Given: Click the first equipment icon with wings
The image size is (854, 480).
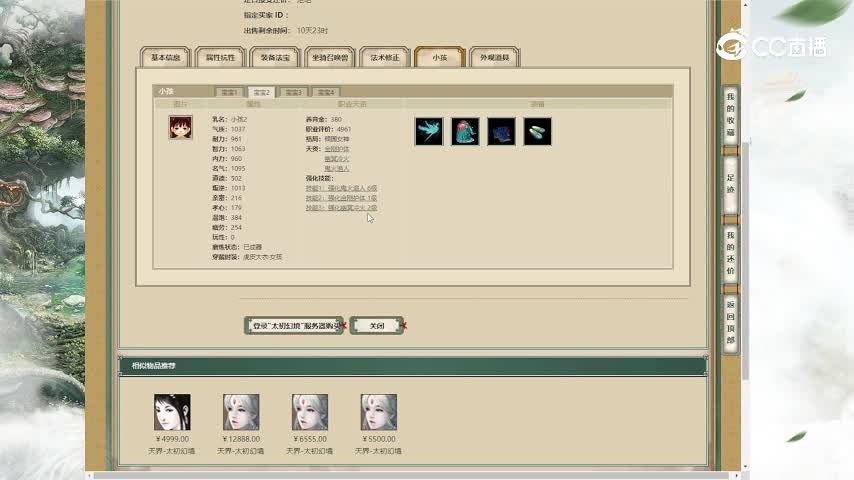Looking at the screenshot, I should [428, 131].
